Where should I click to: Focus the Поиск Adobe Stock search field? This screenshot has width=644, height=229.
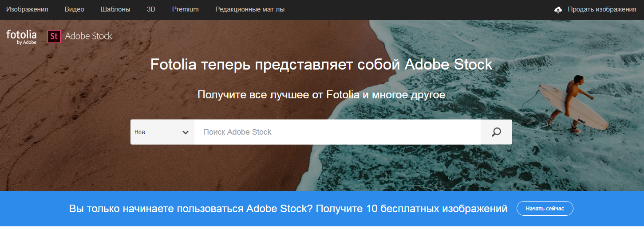pyautogui.click(x=337, y=132)
